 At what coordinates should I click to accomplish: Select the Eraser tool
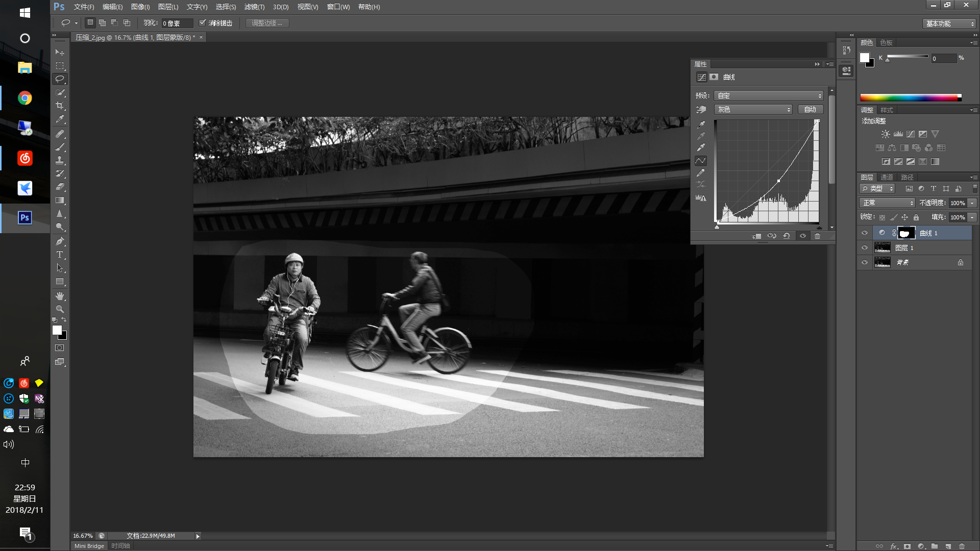60,187
